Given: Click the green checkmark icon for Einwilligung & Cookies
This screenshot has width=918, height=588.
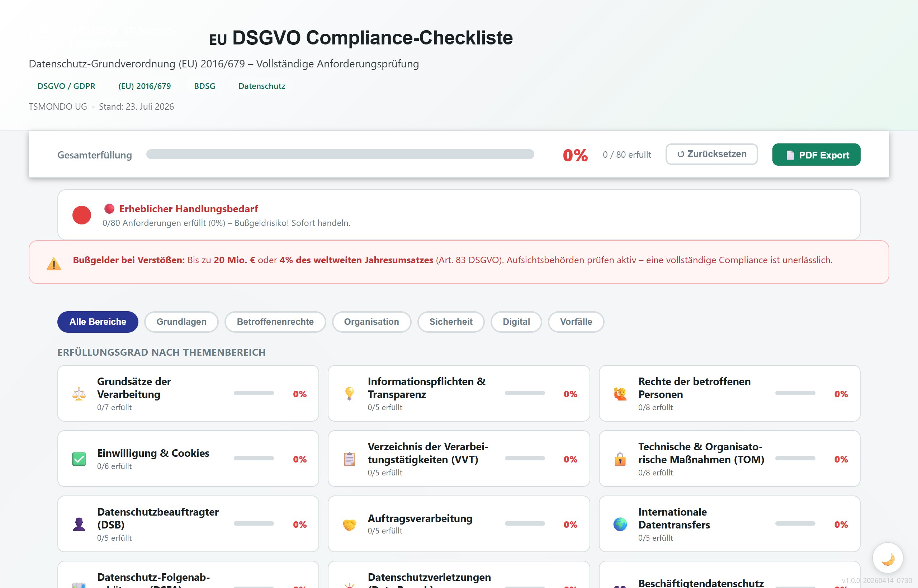Looking at the screenshot, I should pyautogui.click(x=79, y=459).
